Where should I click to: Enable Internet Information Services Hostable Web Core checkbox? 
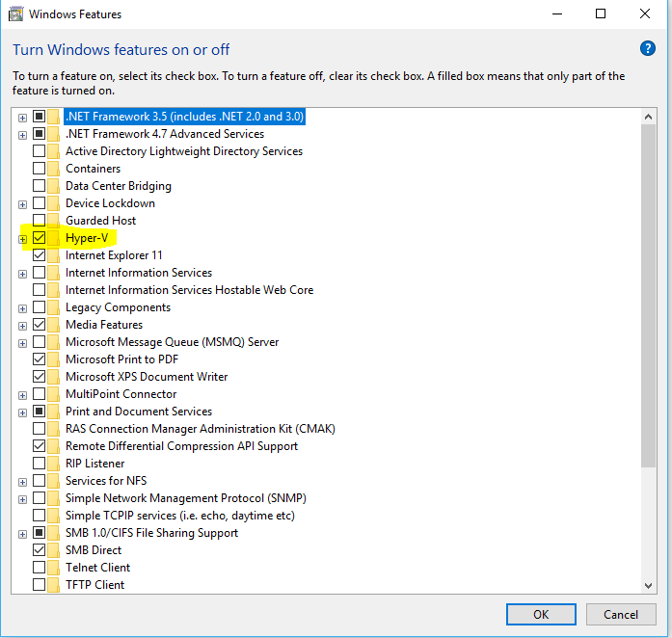pos(39,290)
